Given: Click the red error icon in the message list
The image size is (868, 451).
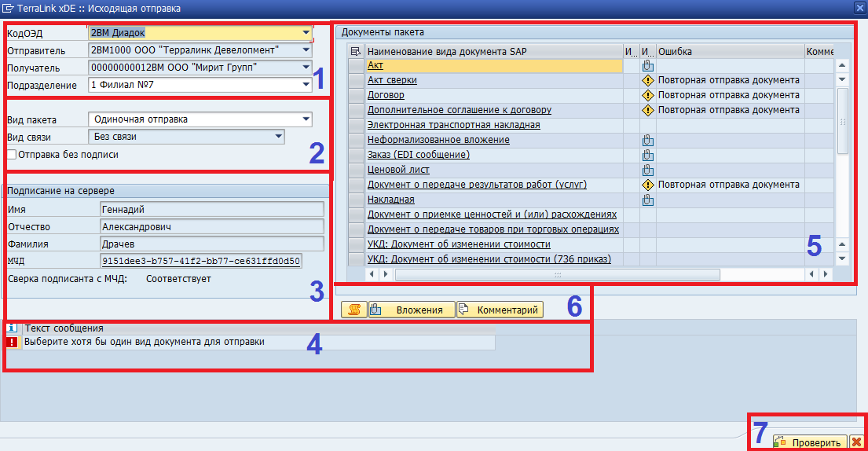Looking at the screenshot, I should click(12, 343).
